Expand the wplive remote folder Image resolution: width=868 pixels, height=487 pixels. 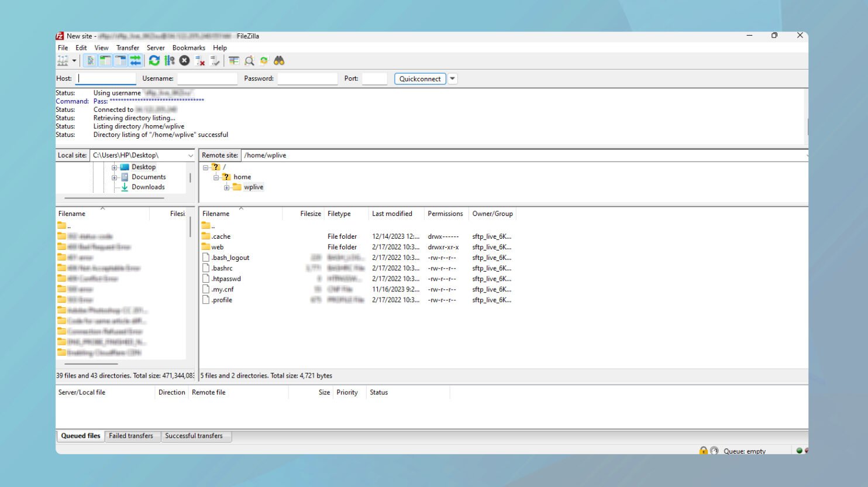(x=226, y=187)
